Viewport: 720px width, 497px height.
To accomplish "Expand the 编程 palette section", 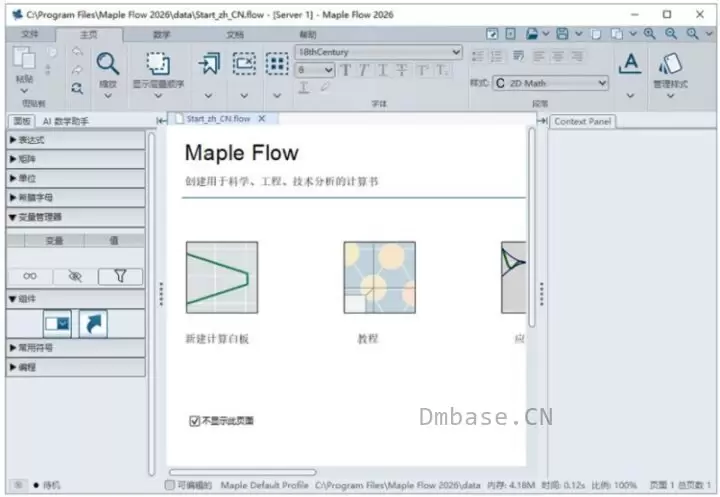I will tap(76, 367).
